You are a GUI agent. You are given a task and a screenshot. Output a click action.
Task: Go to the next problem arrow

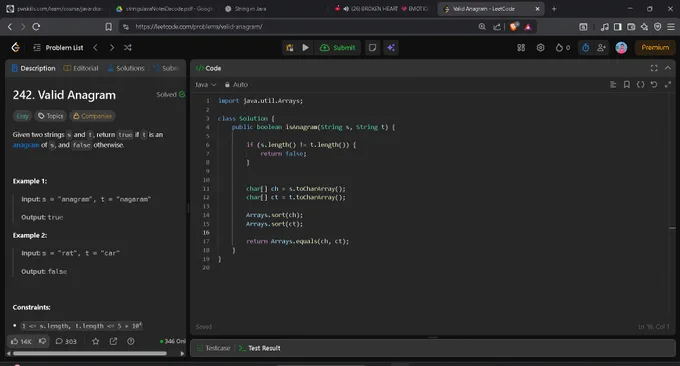tap(112, 48)
